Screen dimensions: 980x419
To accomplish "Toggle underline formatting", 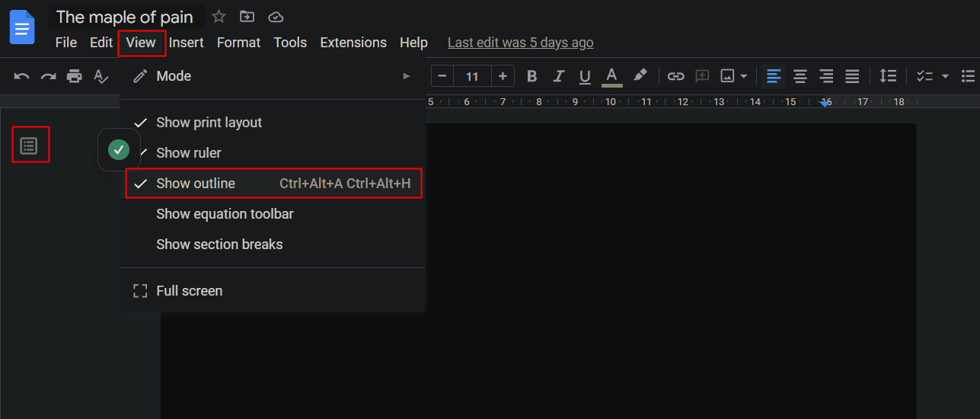I will tap(585, 76).
